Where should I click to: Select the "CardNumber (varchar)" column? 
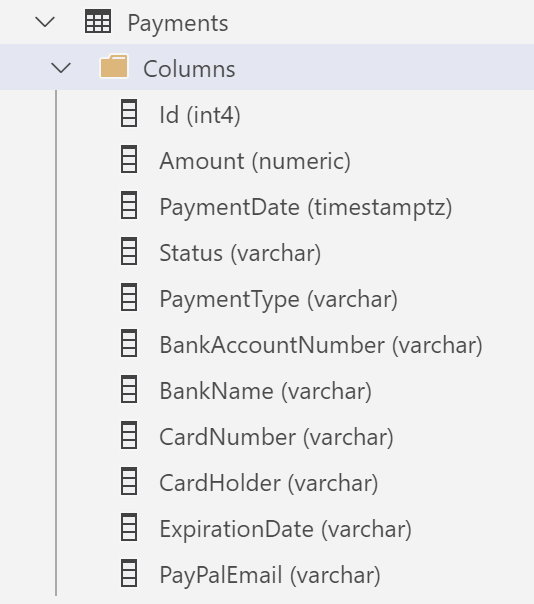point(277,437)
